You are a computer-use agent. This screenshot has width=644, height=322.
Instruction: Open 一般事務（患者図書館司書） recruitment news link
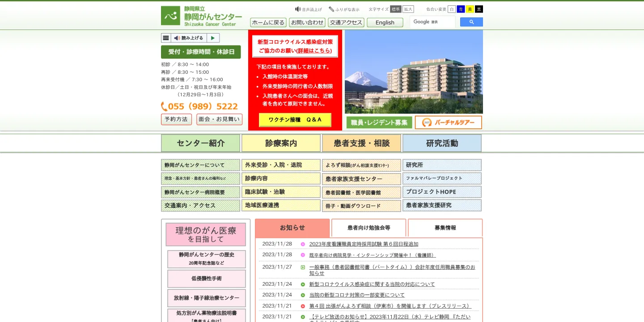point(392,270)
